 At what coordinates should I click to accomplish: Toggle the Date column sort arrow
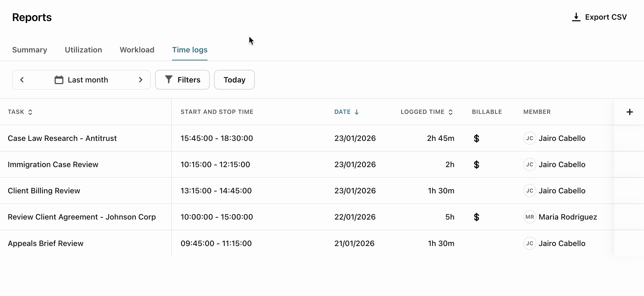356,112
